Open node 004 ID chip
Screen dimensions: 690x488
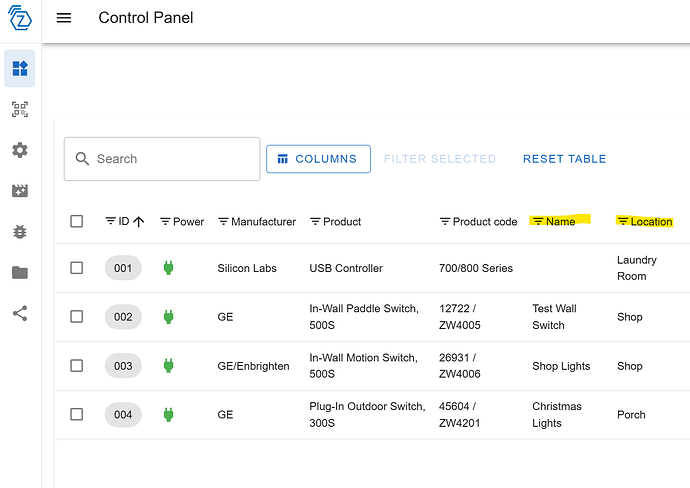pos(123,414)
